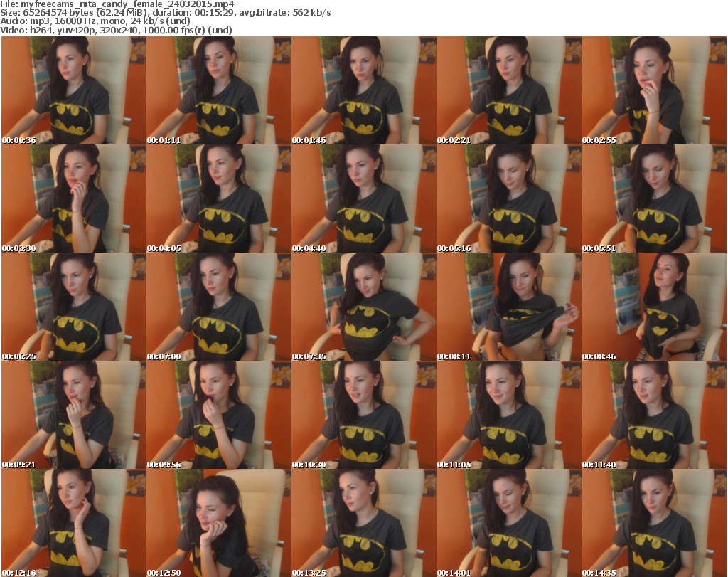Select the thumbnail stamped 00:07:35

(x=364, y=307)
